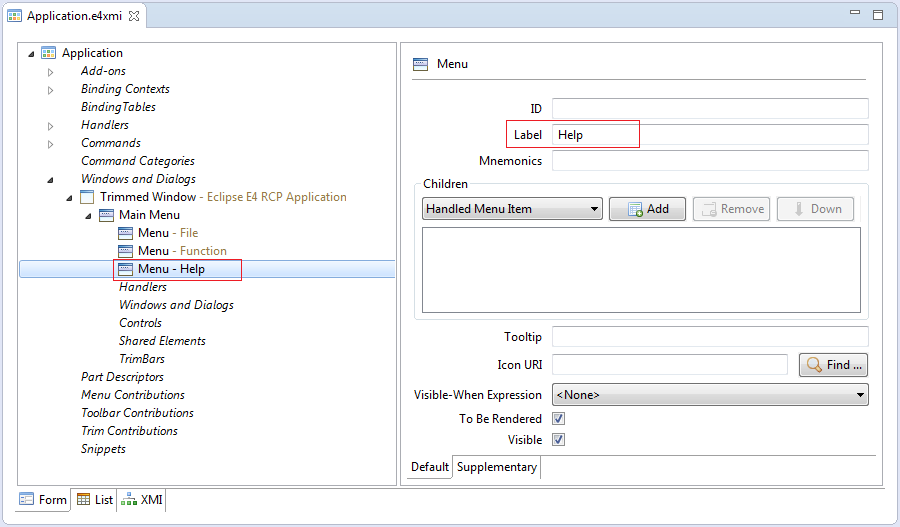The height and width of the screenshot is (527, 900).
Task: Close the Application.e4xmi editor tab
Action: point(134,16)
